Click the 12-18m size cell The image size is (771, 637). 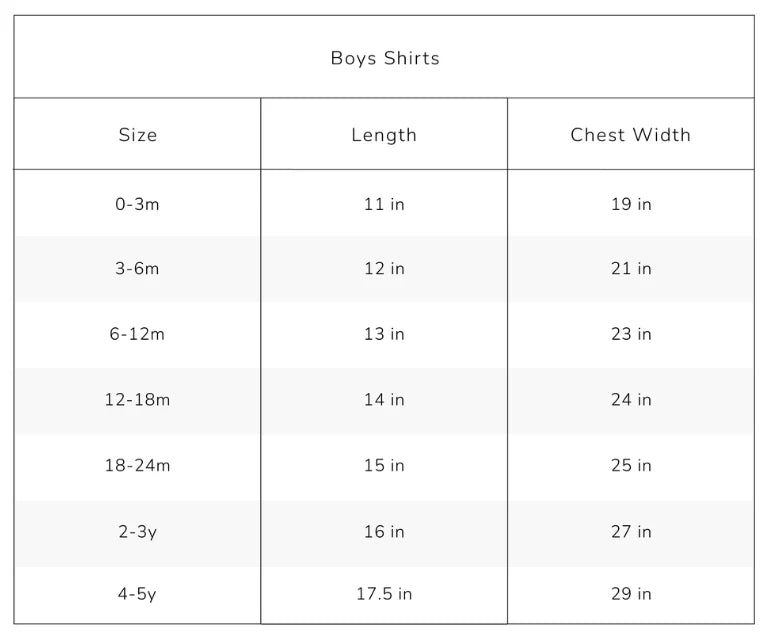coord(137,399)
